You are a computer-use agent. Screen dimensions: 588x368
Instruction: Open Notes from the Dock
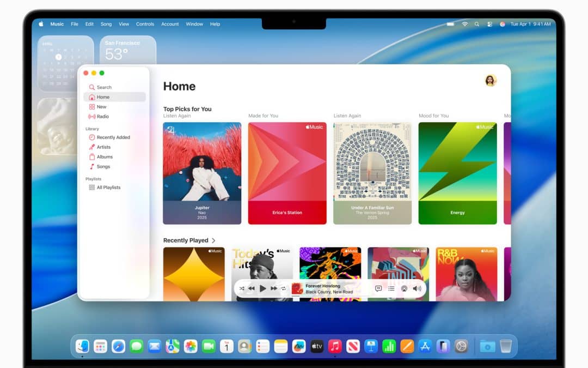click(x=280, y=346)
